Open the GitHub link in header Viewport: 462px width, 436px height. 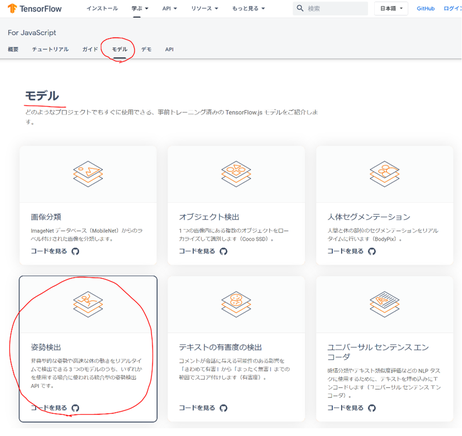click(426, 9)
